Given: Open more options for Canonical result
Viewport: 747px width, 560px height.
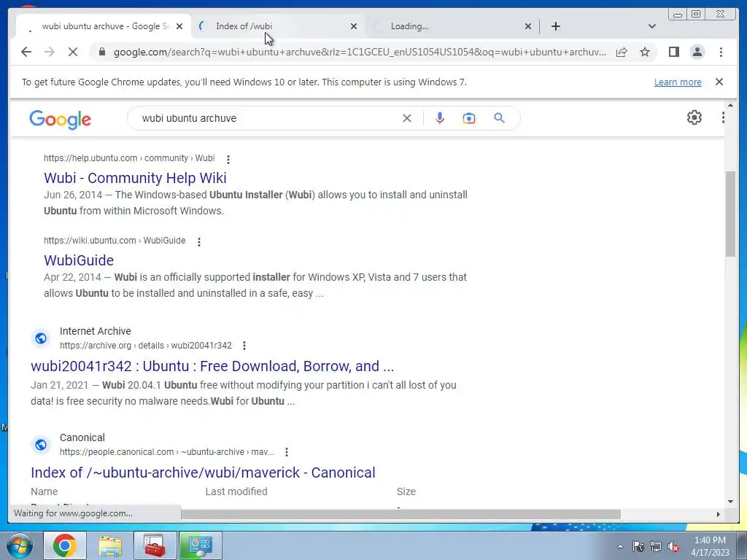Looking at the screenshot, I should (286, 452).
